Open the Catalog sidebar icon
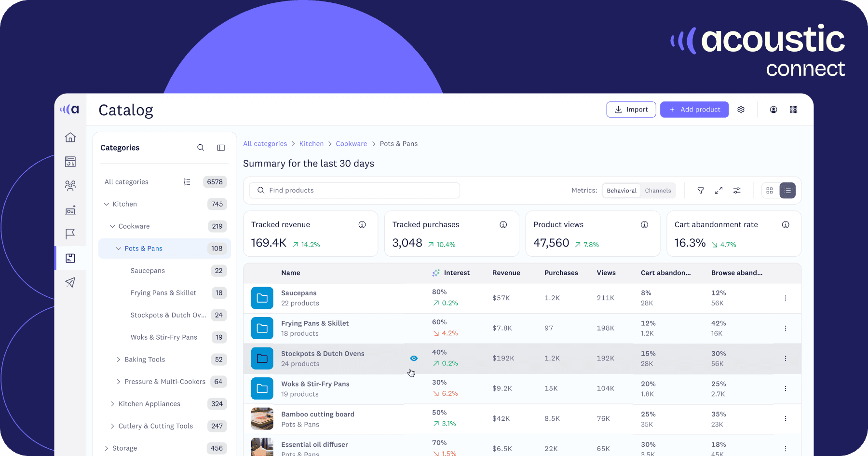The width and height of the screenshot is (868, 456). click(x=70, y=258)
